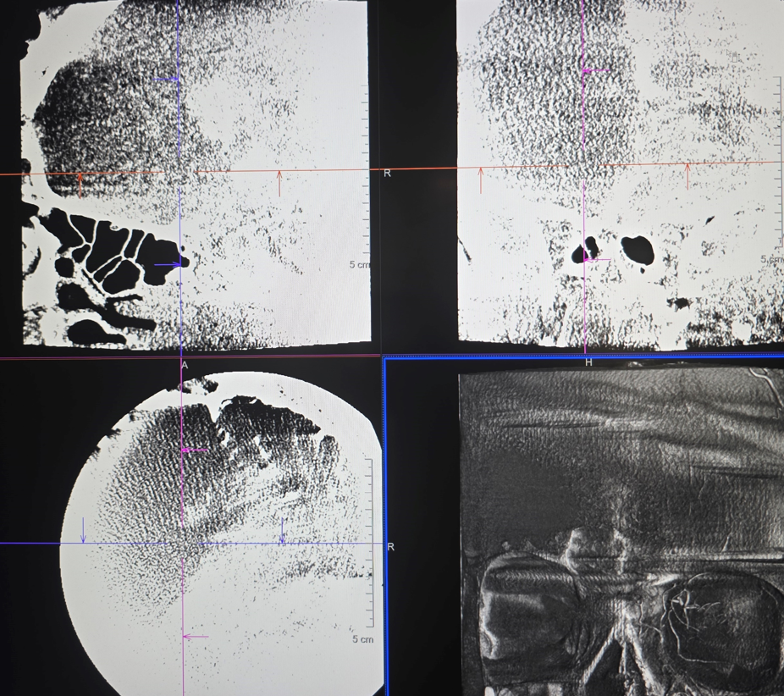Click lower blue arrow near sinus in top-left view
This screenshot has height=696, width=784.
pyautogui.click(x=168, y=265)
